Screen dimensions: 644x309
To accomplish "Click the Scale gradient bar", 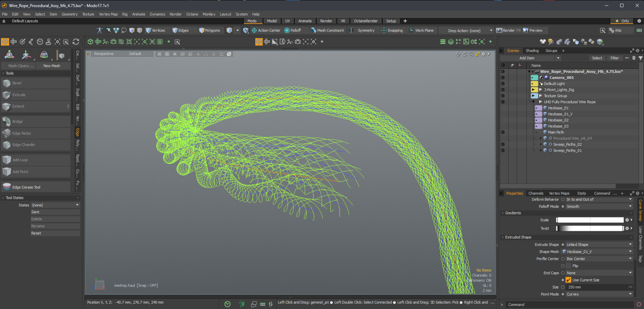I will [x=590, y=220].
